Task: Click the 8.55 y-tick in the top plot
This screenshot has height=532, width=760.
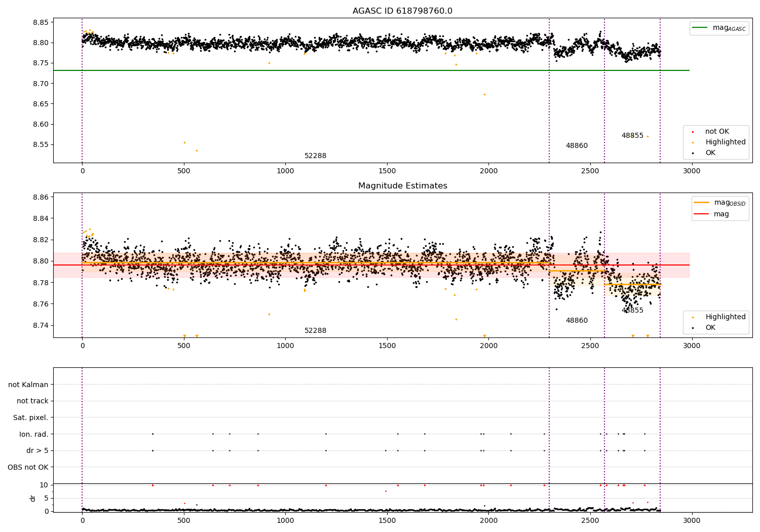Action: tap(41, 144)
